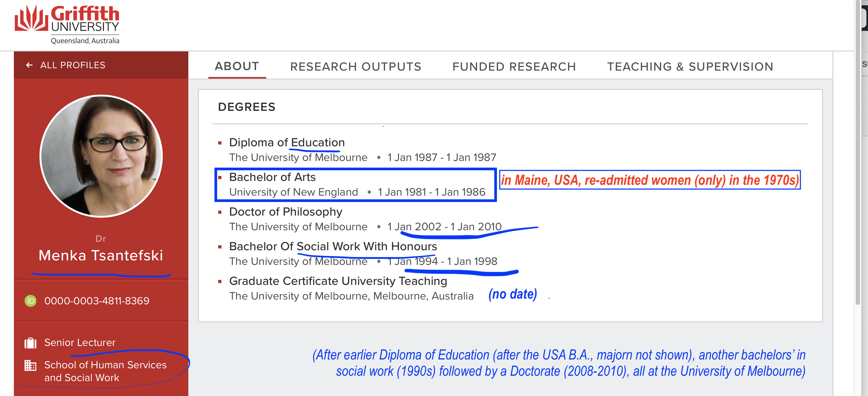Click School of Human Services and Social Work
This screenshot has height=396, width=868.
(105, 371)
